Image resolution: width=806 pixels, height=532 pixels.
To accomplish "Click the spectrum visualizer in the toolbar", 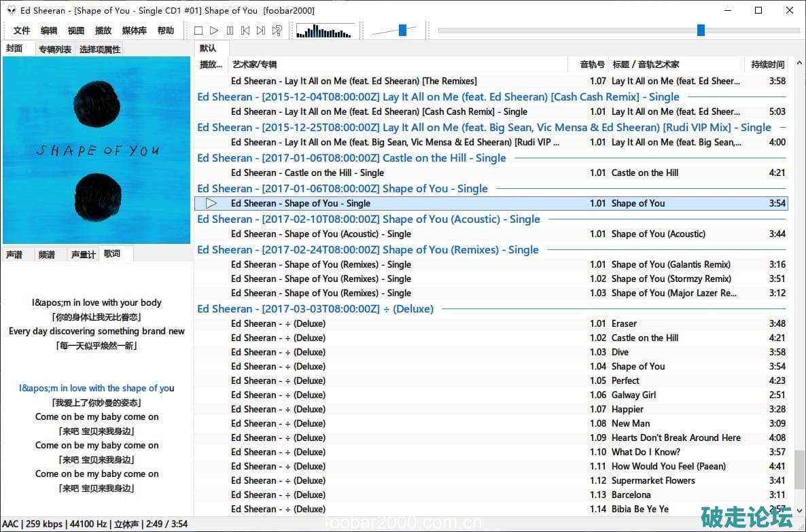I will point(326,31).
